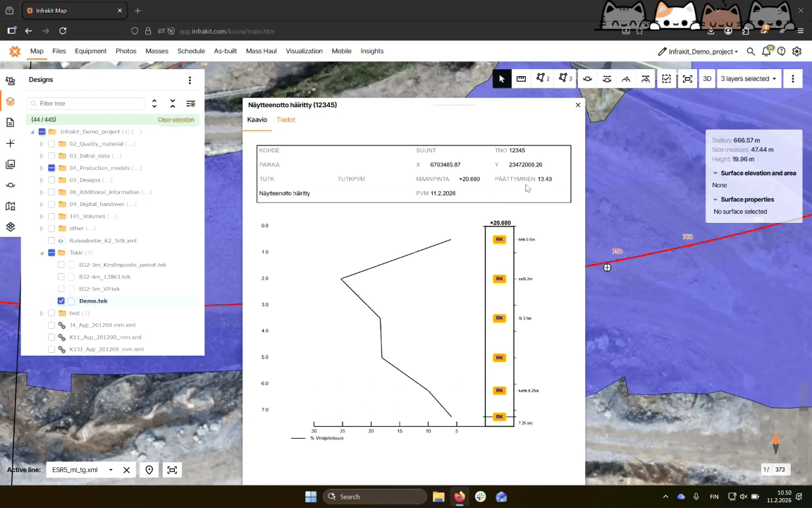Toggle the 3D view button
This screenshot has width=812, height=508.
coord(706,79)
